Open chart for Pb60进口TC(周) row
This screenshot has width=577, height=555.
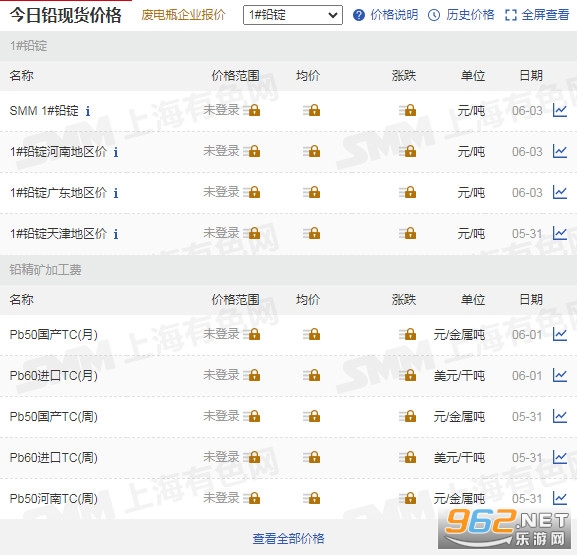[x=560, y=457]
